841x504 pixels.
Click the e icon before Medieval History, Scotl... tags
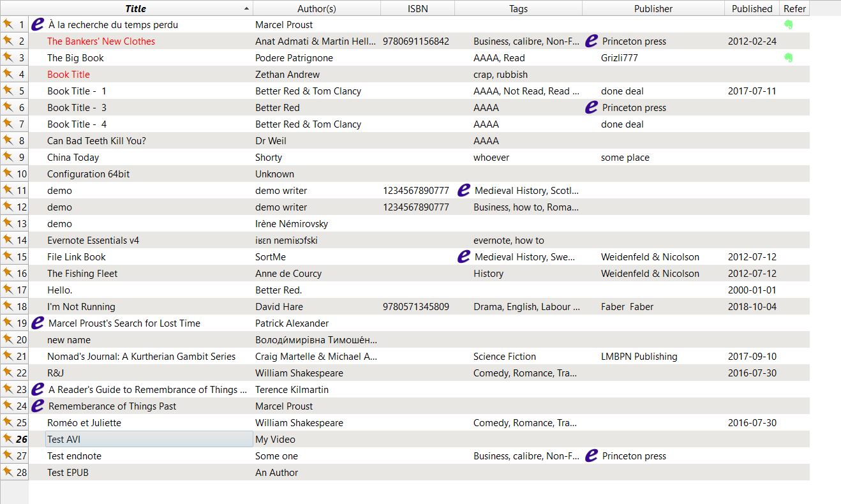click(x=464, y=190)
